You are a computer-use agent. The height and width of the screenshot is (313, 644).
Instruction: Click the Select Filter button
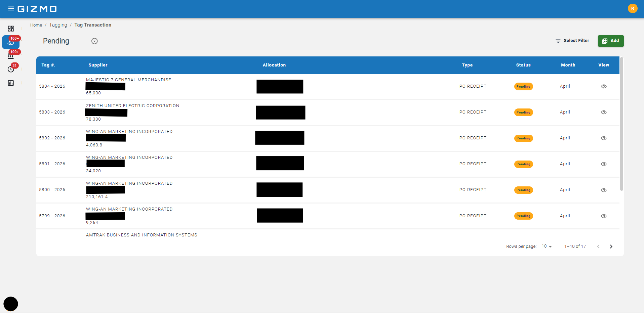pyautogui.click(x=572, y=41)
